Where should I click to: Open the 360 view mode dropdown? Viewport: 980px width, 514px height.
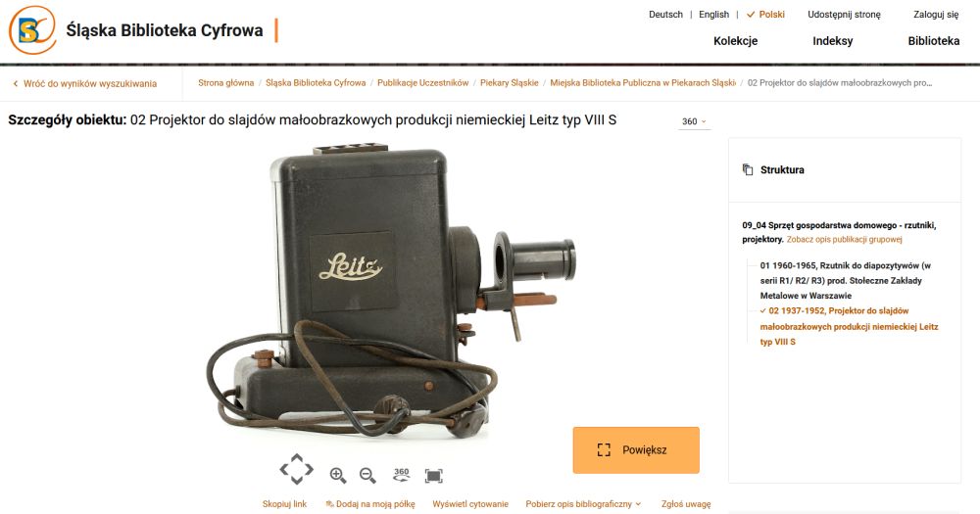tap(695, 121)
